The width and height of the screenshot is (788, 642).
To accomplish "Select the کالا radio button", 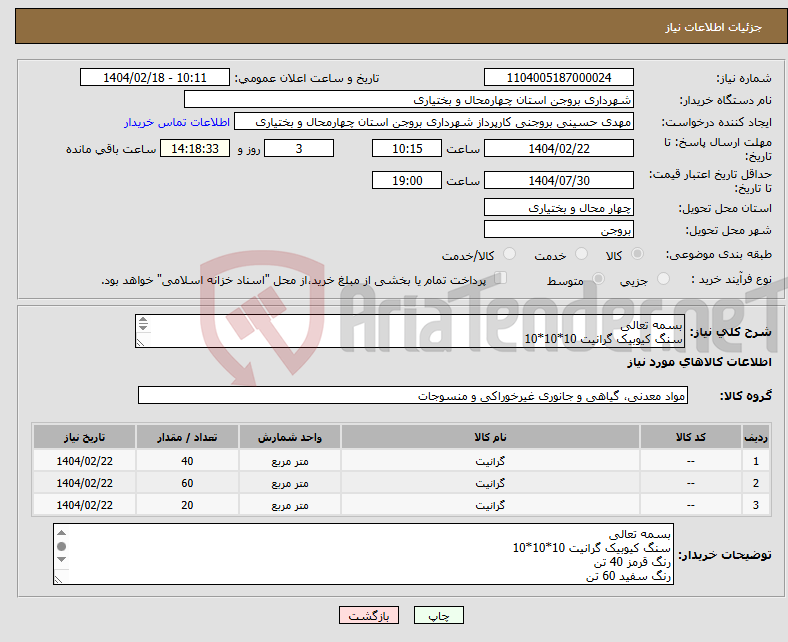I will [637, 254].
